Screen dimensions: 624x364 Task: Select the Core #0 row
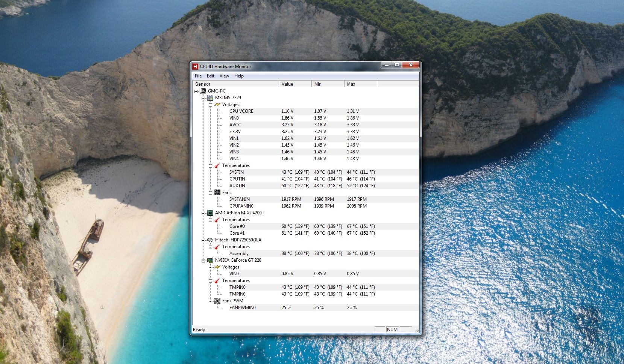point(323,226)
